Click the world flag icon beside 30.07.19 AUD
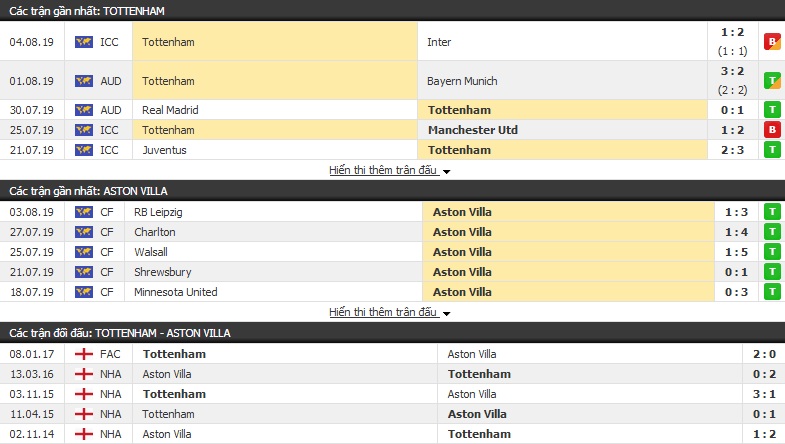The height and width of the screenshot is (444, 785). pos(84,110)
